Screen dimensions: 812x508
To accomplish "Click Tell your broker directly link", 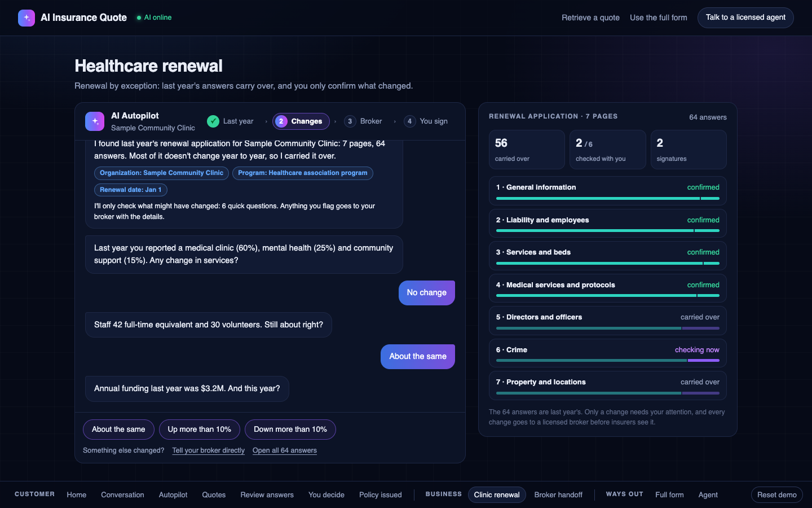I will point(209,450).
